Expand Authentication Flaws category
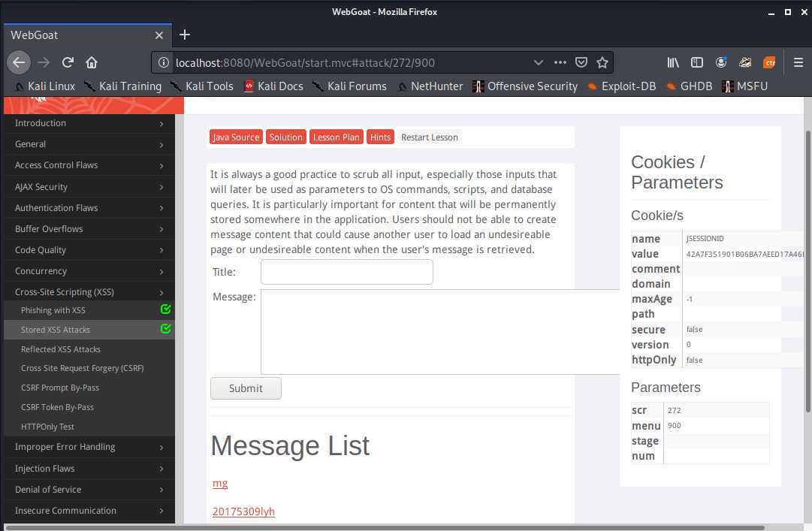812x531 pixels. click(89, 208)
